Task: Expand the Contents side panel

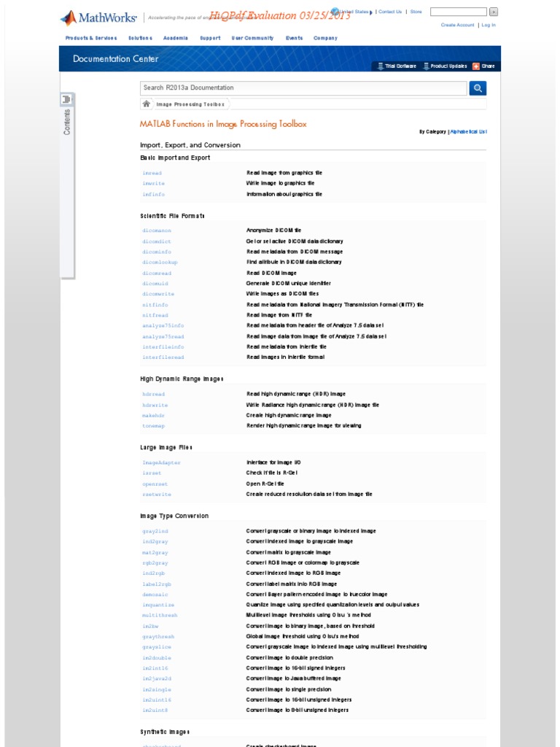Action: [67, 123]
